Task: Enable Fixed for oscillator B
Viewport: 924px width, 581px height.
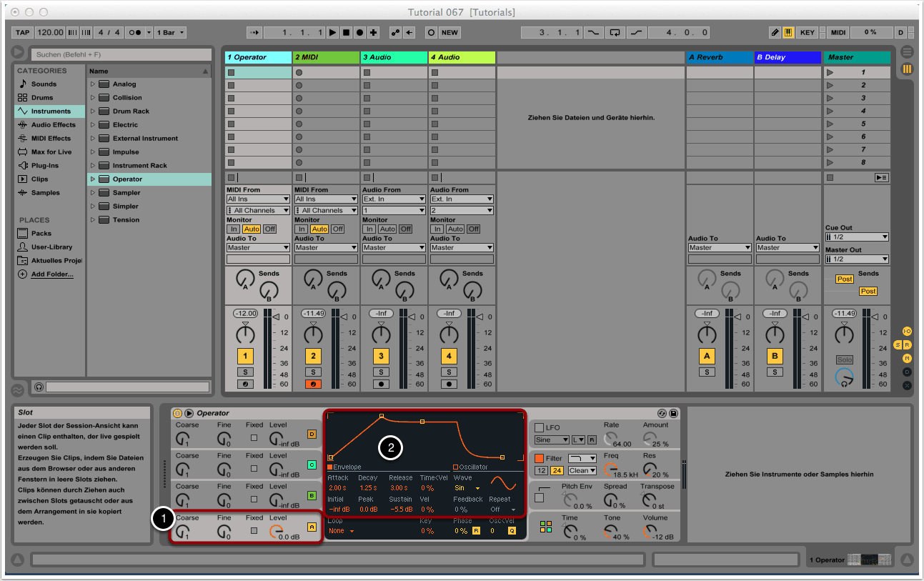Action: [254, 500]
